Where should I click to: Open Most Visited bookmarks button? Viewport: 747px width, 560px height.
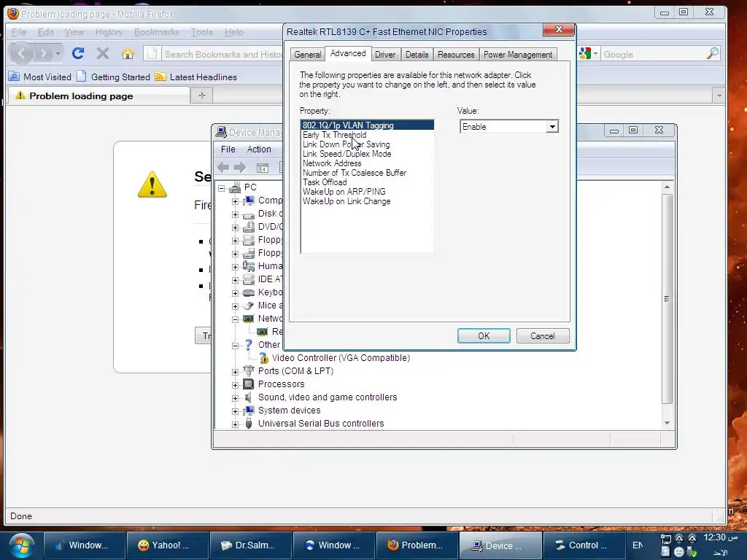tap(40, 77)
